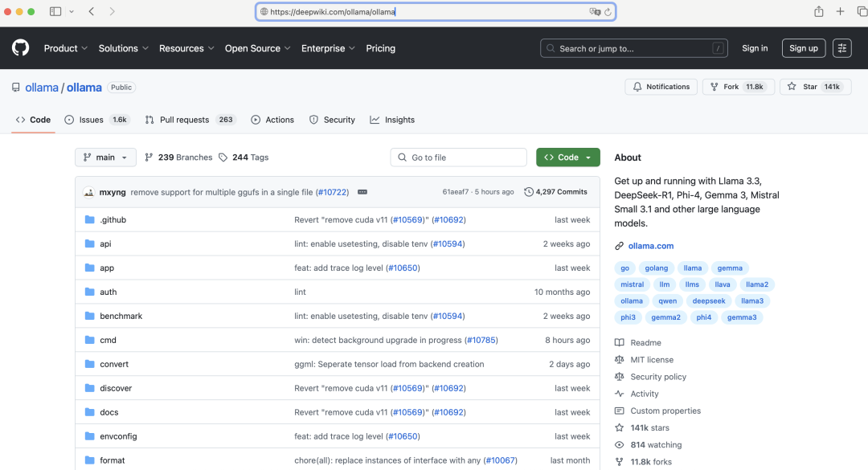Open the GitHub homepage logo
The image size is (868, 470).
20,48
